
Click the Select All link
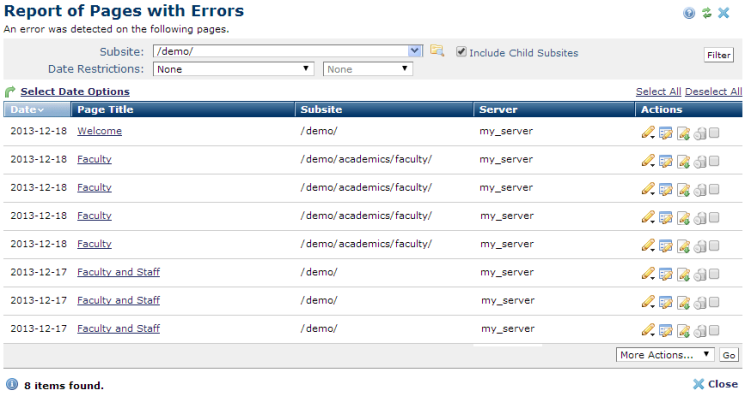(658, 92)
